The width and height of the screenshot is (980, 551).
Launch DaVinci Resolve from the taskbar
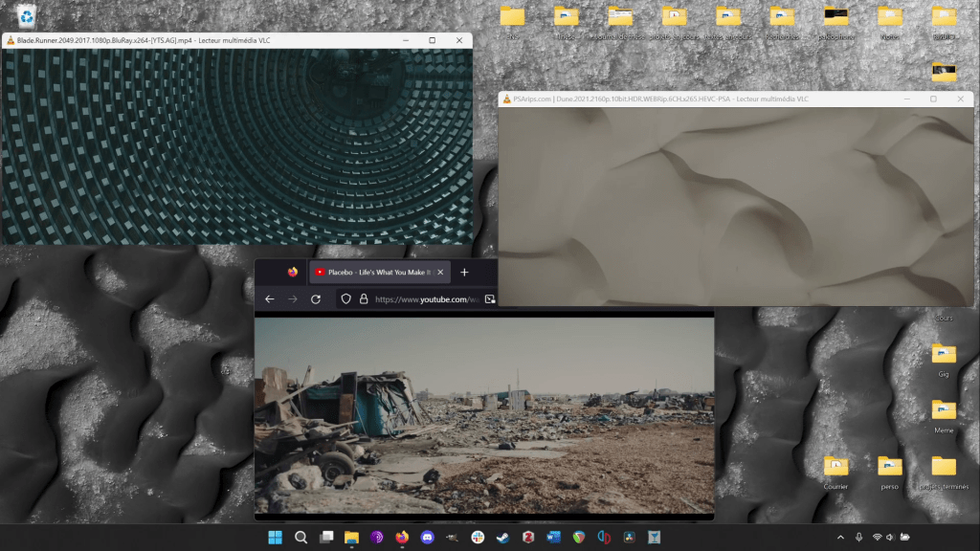pyautogui.click(x=629, y=538)
